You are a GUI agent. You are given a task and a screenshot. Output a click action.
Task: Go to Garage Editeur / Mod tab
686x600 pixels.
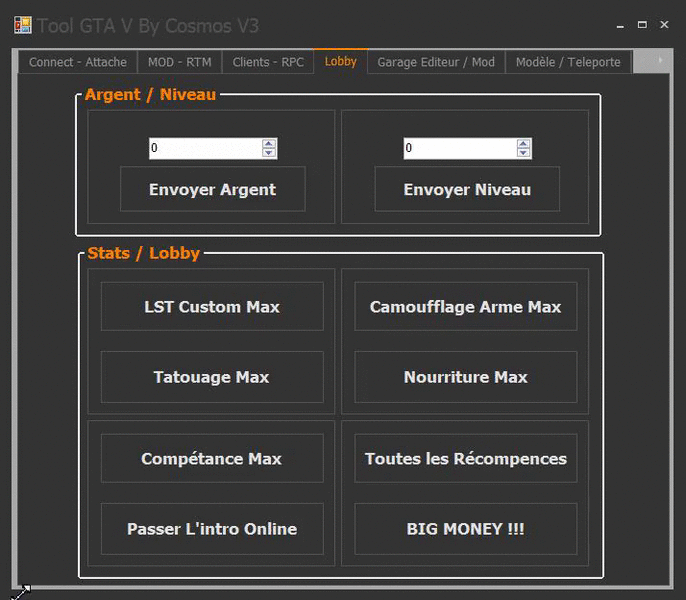[x=436, y=62]
